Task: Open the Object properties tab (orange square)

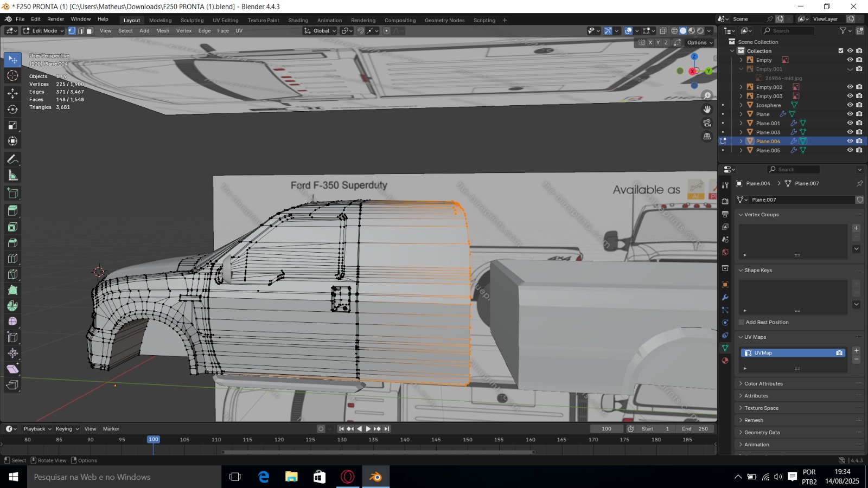Action: click(x=725, y=285)
